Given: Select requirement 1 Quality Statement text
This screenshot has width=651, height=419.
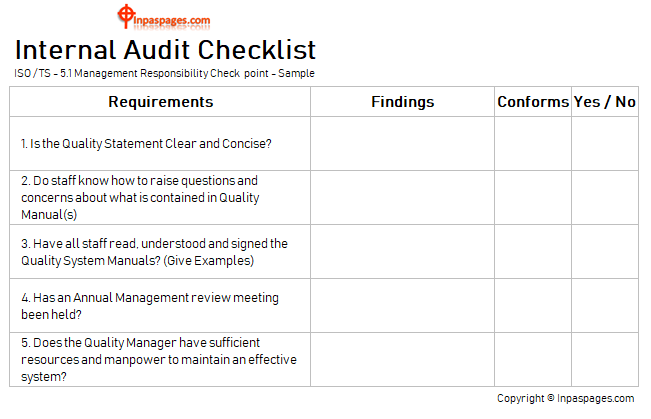Looking at the screenshot, I should 146,144.
